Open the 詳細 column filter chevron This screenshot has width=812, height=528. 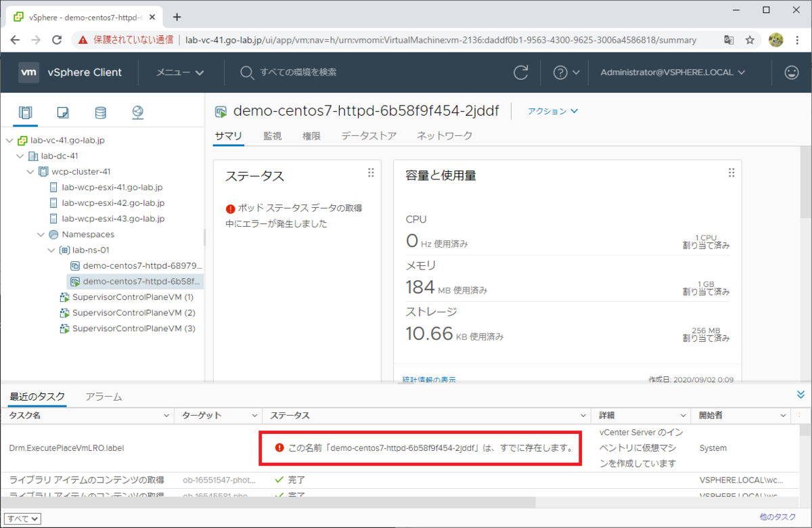pos(683,416)
